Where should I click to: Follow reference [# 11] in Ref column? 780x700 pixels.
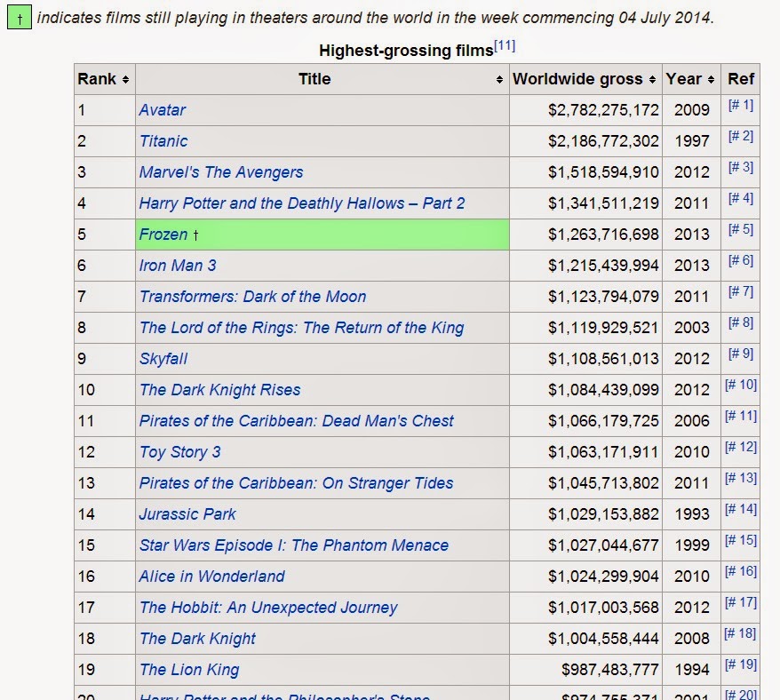pyautogui.click(x=741, y=416)
